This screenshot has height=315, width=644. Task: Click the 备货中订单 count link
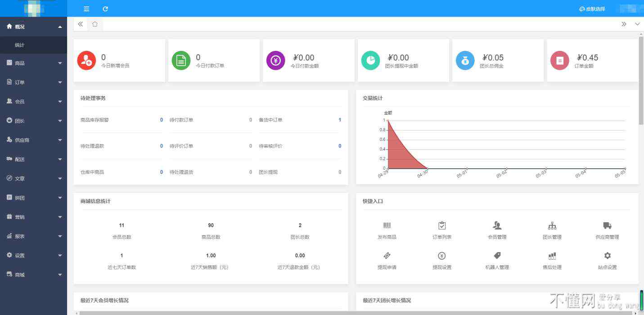(340, 120)
